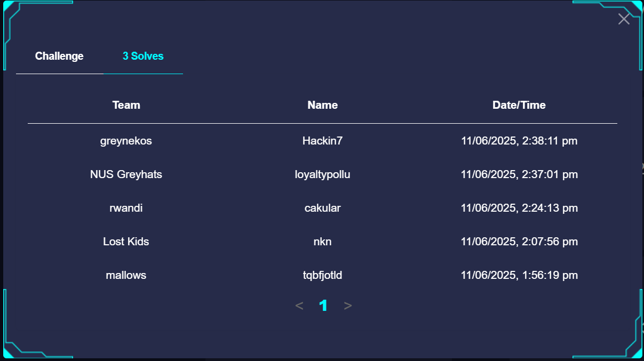The height and width of the screenshot is (361, 644).
Task: Select the 3 Solves tab
Action: tap(143, 56)
